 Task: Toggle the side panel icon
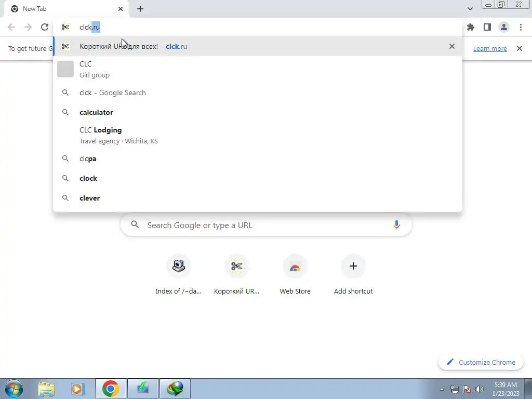tap(487, 27)
